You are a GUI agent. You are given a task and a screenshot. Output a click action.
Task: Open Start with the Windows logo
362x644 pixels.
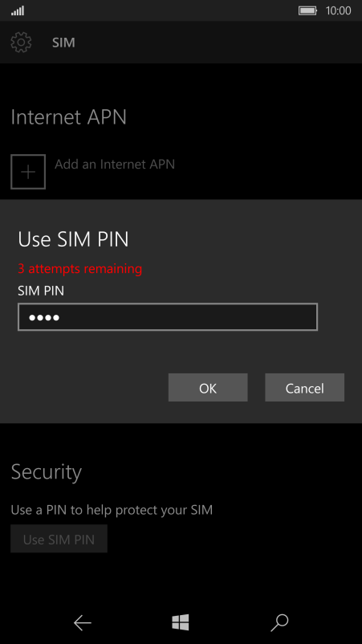(x=181, y=622)
